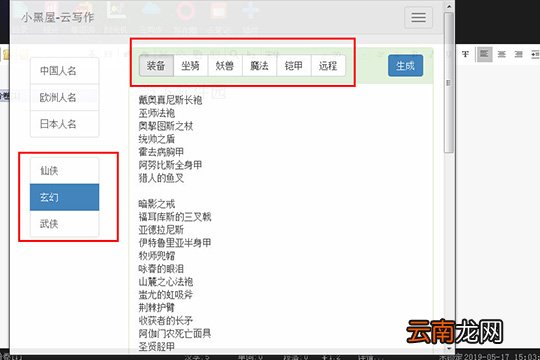Switch to the 坐骑 tab
Image resolution: width=540 pixels, height=360 pixels.
tap(191, 65)
